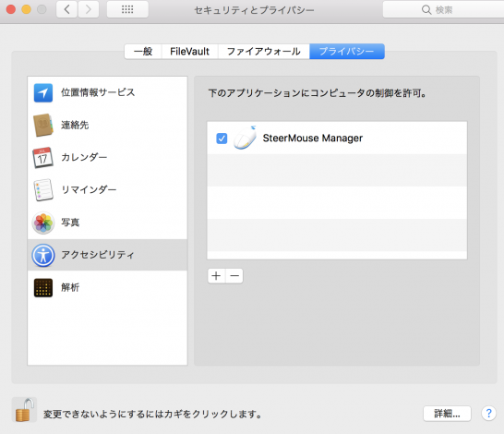504x434 pixels.
Task: Choose the Calendar icon in sidebar
Action: pos(43,158)
